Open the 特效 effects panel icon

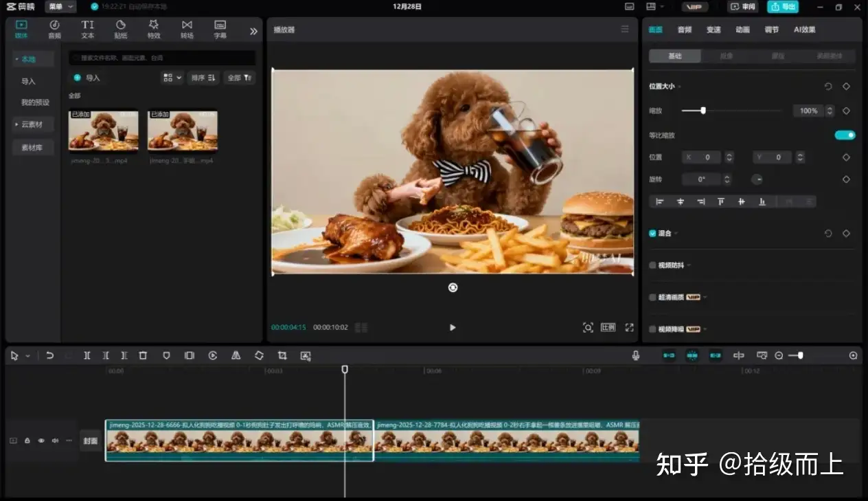[154, 29]
